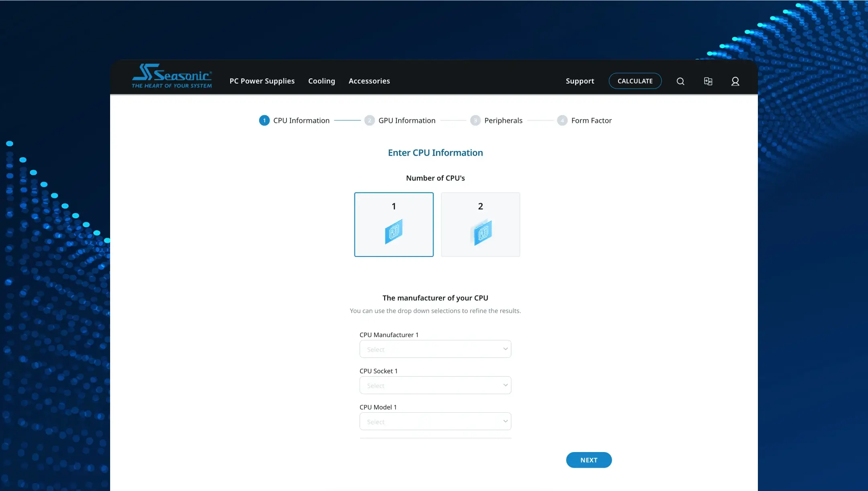Select the two CPUs option card
The height and width of the screenshot is (491, 868).
pyautogui.click(x=481, y=224)
